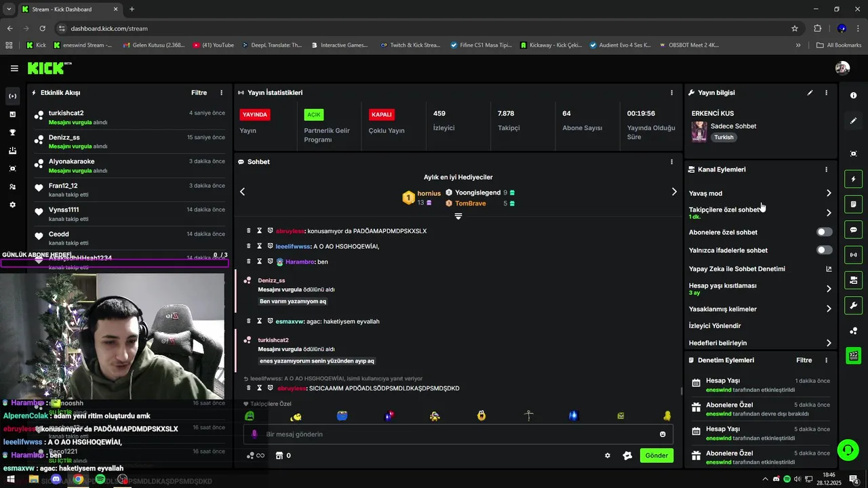
Task: Click the Turkish language tag
Action: click(724, 137)
